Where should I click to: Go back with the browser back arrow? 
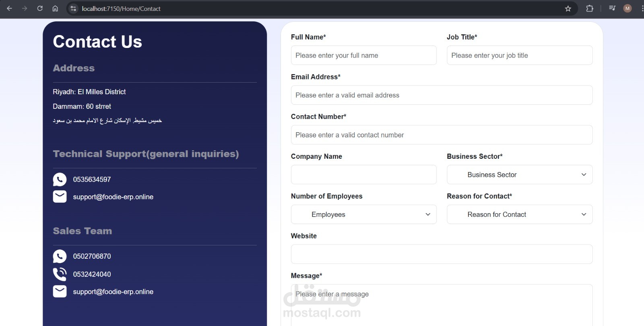9,8
